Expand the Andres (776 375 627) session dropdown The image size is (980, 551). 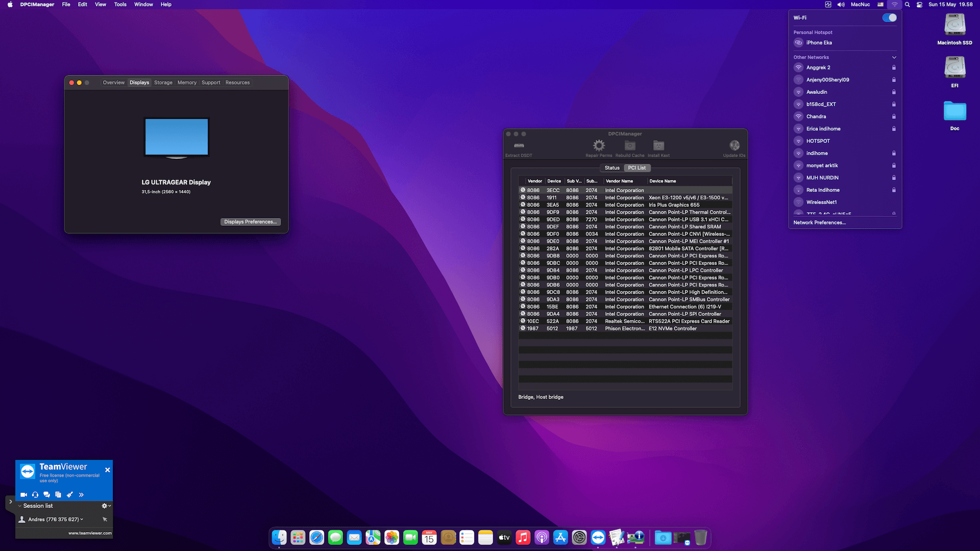tap(81, 519)
